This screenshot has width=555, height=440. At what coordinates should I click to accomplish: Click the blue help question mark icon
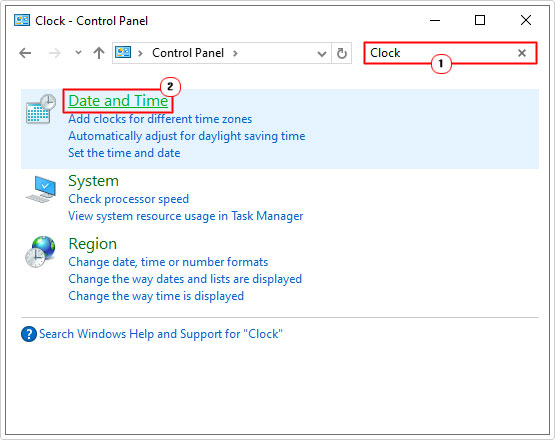tap(29, 334)
